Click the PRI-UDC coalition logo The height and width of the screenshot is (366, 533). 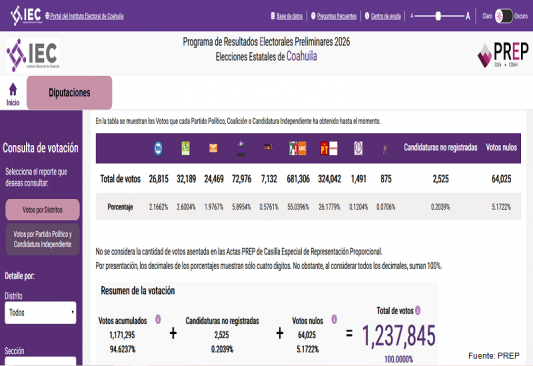pyautogui.click(x=298, y=149)
